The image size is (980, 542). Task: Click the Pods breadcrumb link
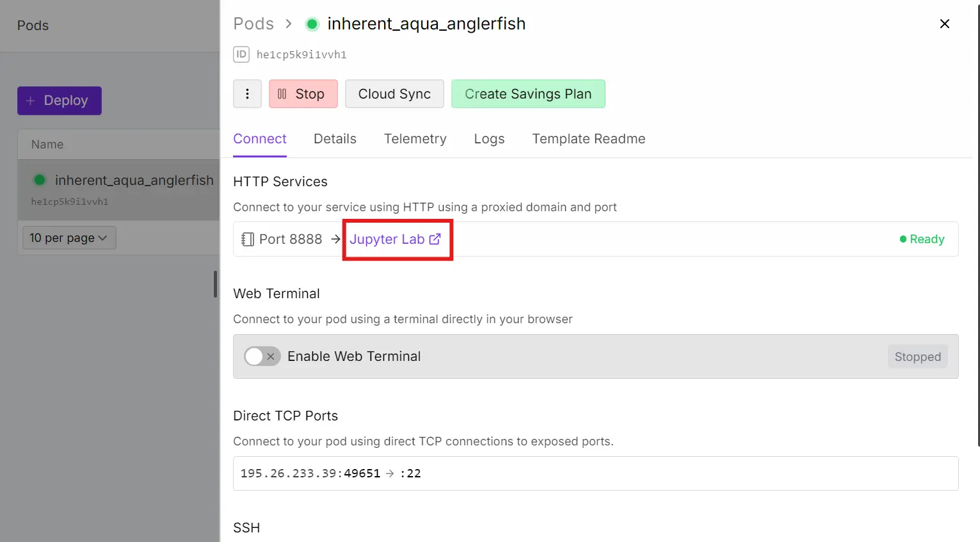pyautogui.click(x=253, y=24)
